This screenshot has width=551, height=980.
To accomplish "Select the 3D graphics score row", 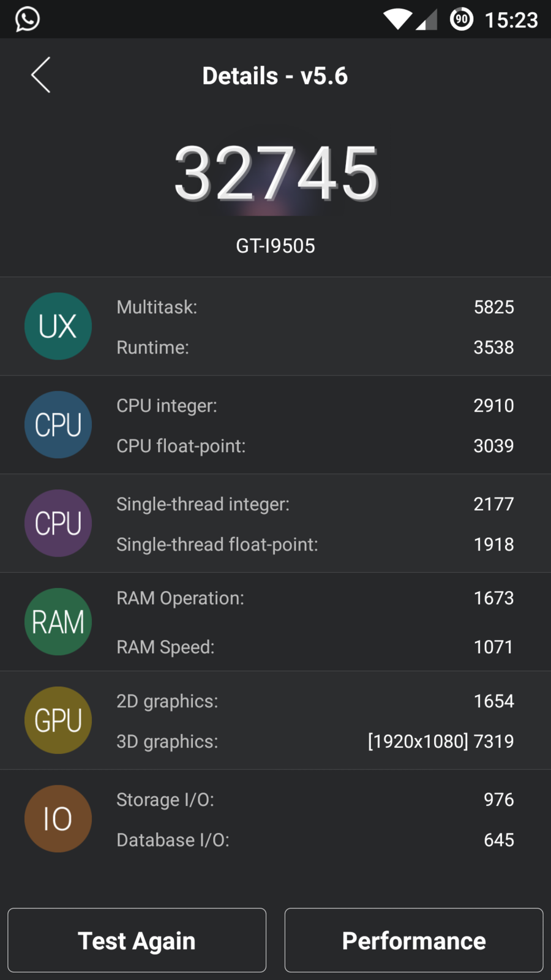I will tap(315, 741).
